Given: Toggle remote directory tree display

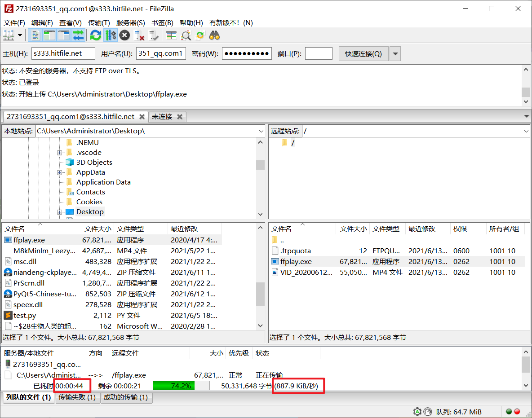Looking at the screenshot, I should 64,35.
